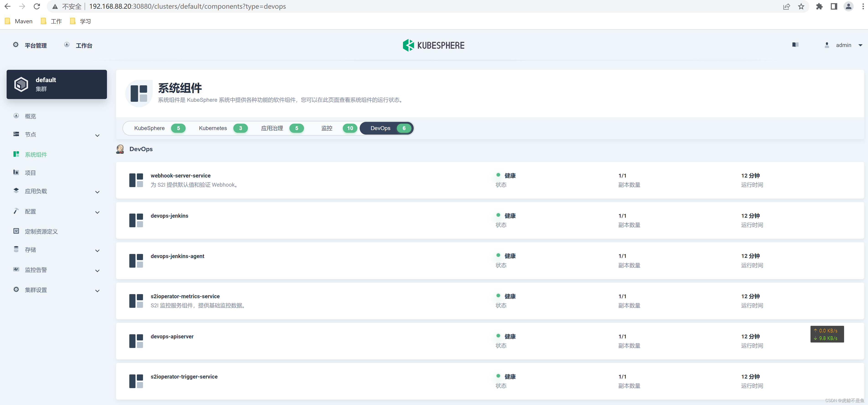Expand the 存储 storage chevron
The image size is (868, 405).
(97, 251)
